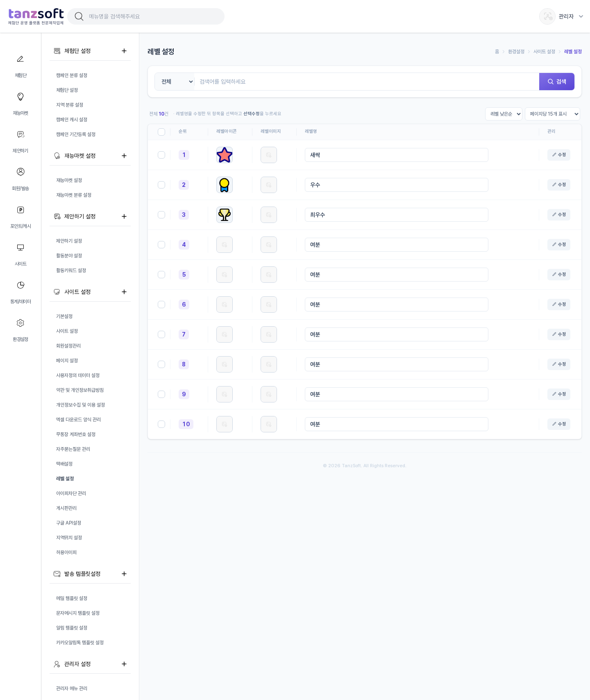Open the 회원/발송 person icon in left rail
The image size is (590, 700).
click(20, 172)
